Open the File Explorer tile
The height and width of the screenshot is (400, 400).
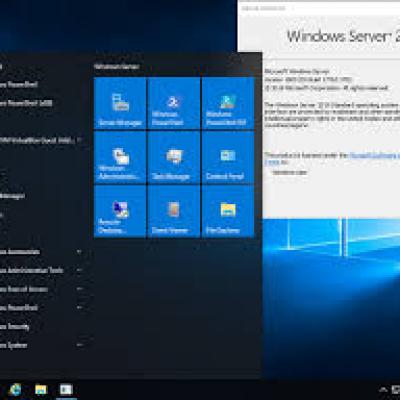[x=228, y=211]
